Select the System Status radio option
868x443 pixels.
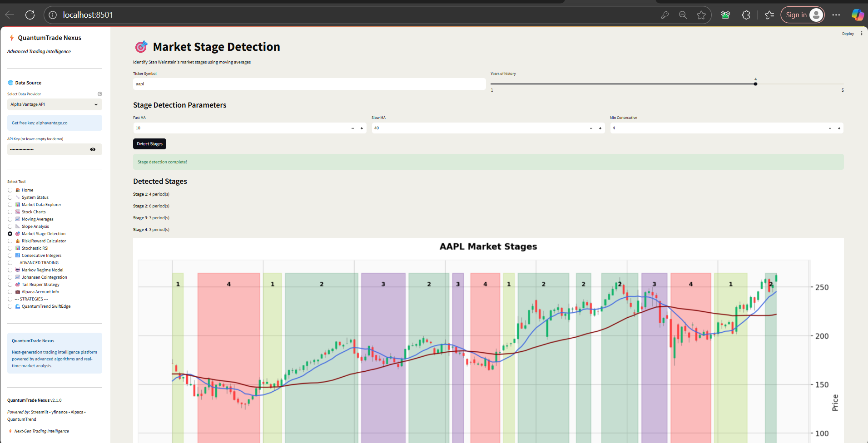(10, 197)
